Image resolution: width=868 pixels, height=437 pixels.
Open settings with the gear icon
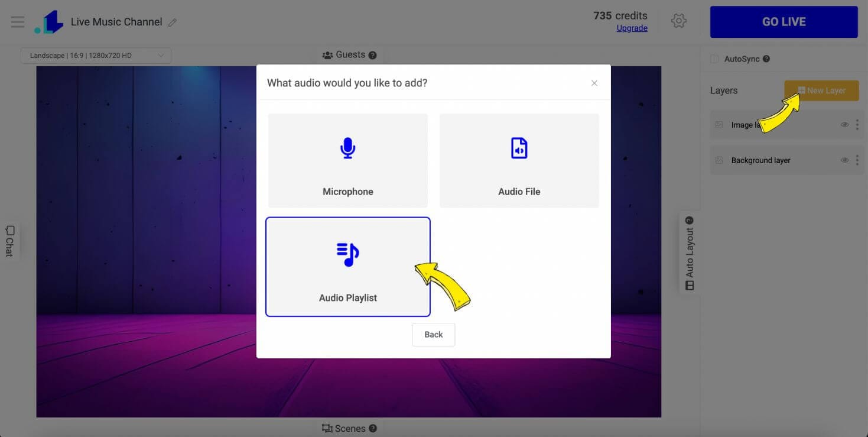[679, 21]
